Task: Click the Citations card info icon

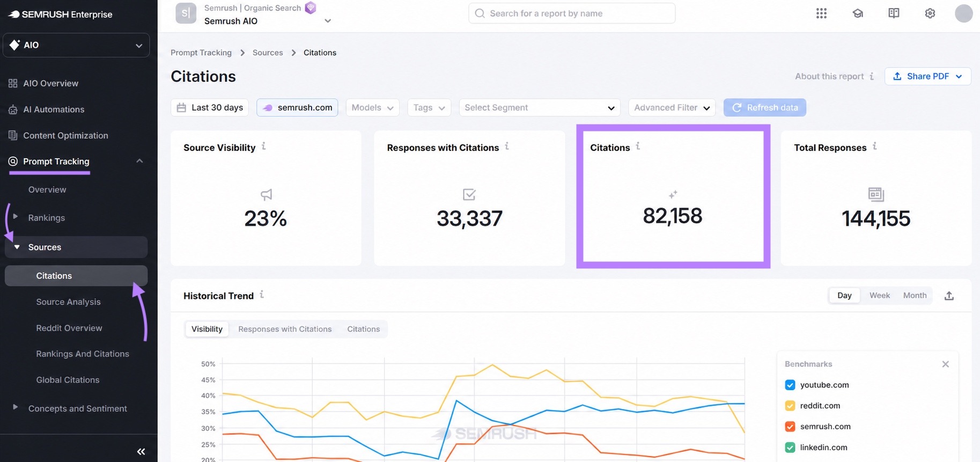Action: (638, 146)
